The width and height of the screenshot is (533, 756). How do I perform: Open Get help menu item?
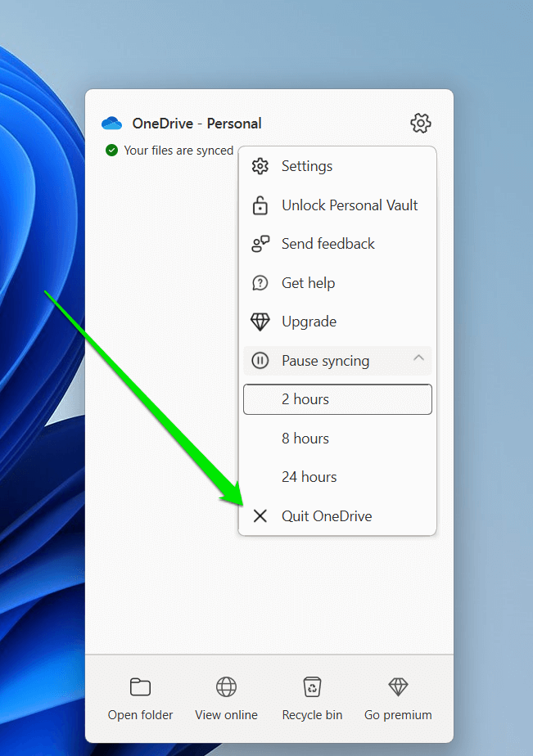(337, 283)
